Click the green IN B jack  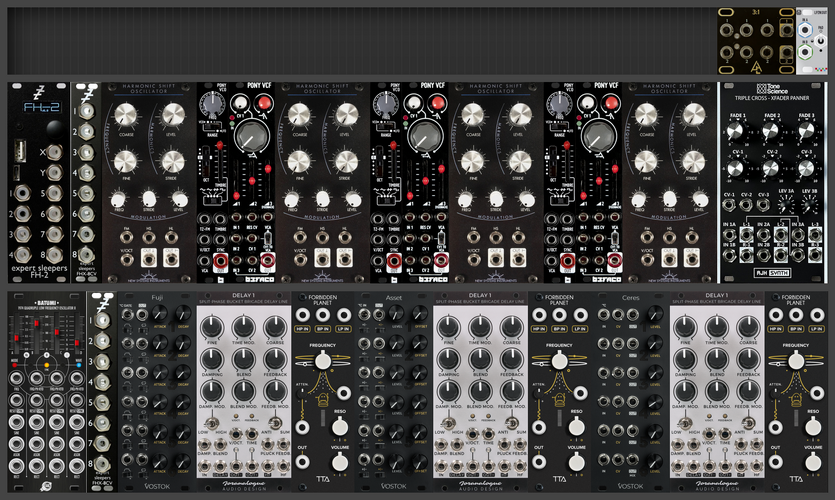(x=805, y=52)
